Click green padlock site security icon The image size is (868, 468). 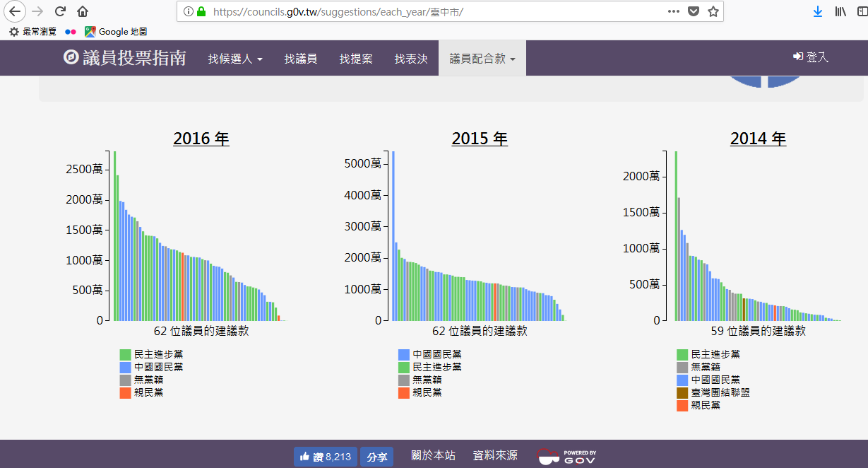[x=201, y=11]
